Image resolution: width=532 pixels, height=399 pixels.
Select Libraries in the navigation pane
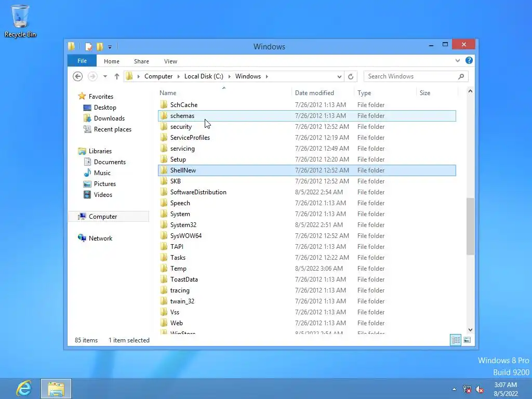[x=100, y=151]
